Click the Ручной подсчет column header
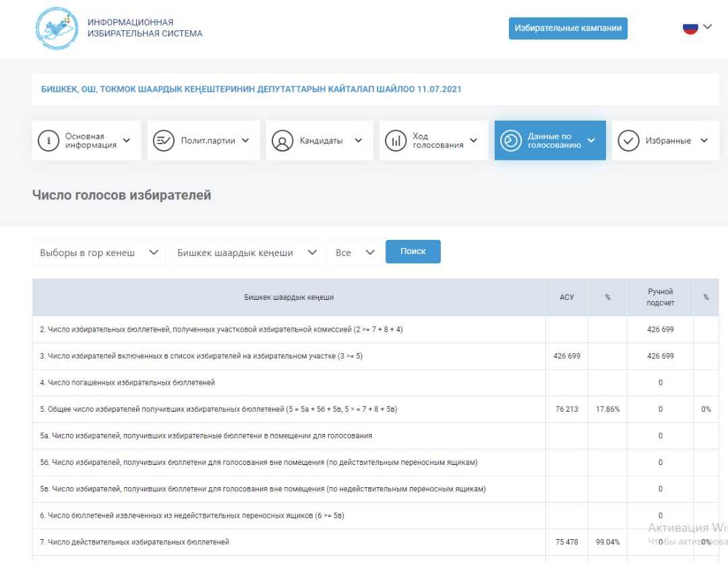This screenshot has height=562, width=728. coord(660,297)
